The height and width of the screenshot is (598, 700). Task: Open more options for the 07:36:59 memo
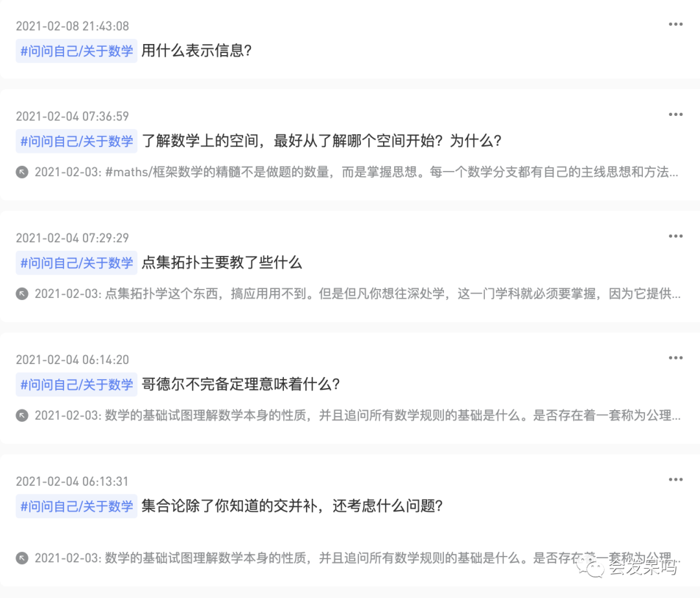coord(675,114)
